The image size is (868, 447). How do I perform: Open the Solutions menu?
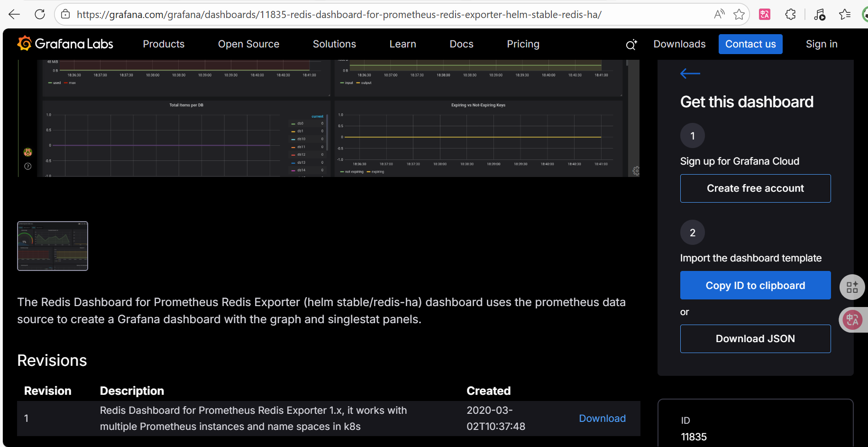[334, 44]
